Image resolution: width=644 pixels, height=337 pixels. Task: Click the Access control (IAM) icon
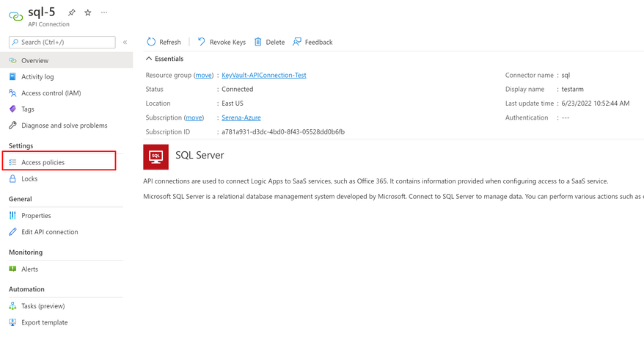[x=12, y=93]
